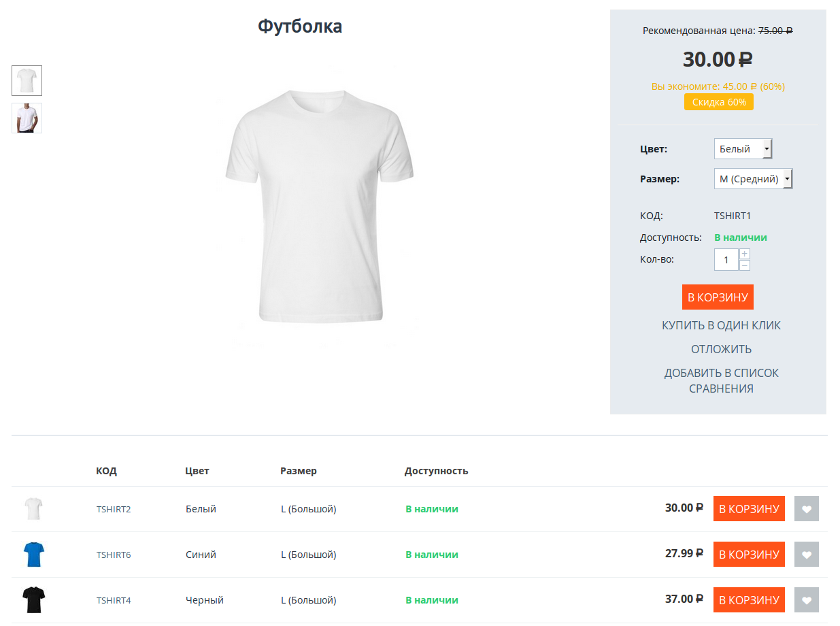
Task: Click heart icon for blue TSHIRT6 row
Action: pos(806,555)
